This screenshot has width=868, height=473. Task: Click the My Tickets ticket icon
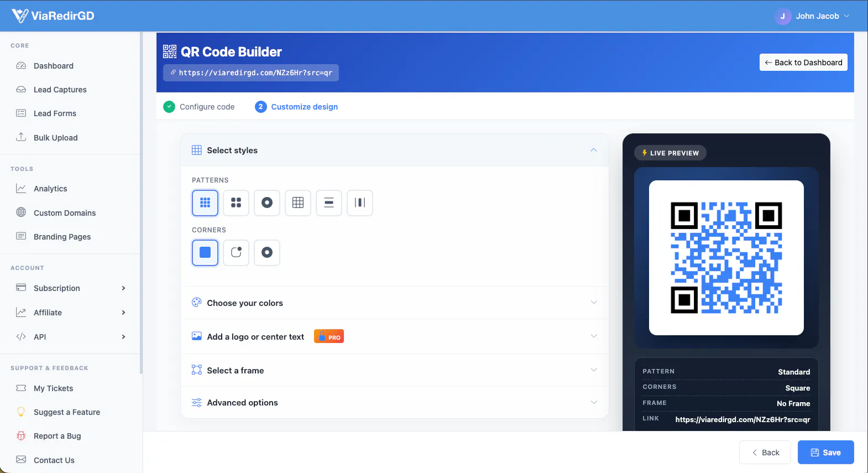[21, 388]
